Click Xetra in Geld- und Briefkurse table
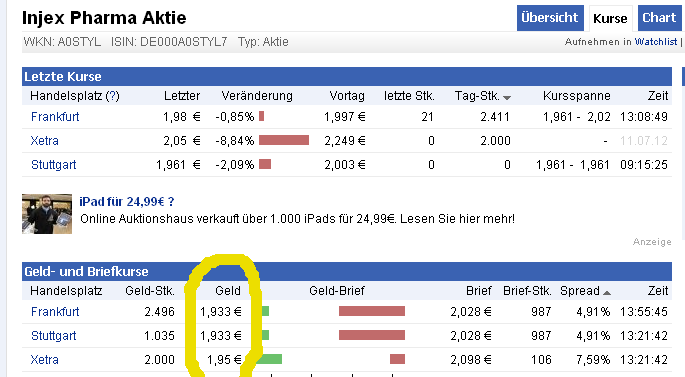Screen dimensions: 685x377 pos(45,360)
